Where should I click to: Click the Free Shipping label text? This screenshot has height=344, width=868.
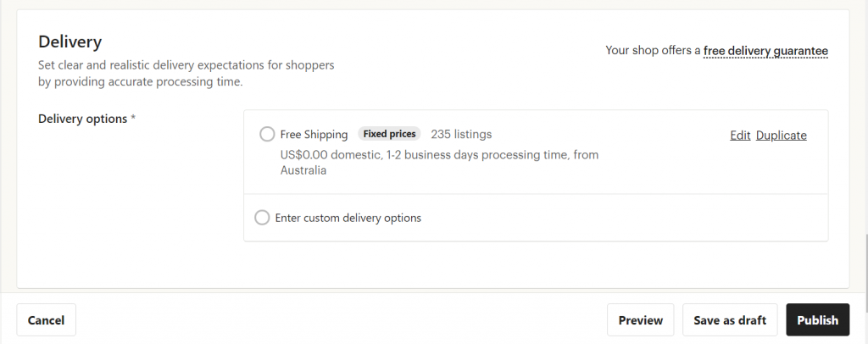[x=314, y=135]
